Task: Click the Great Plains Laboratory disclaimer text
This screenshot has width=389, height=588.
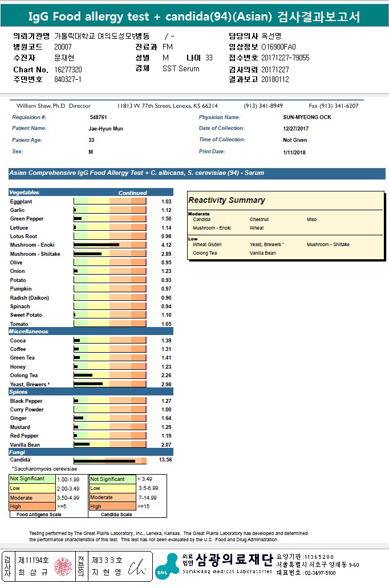Action: pos(168,537)
